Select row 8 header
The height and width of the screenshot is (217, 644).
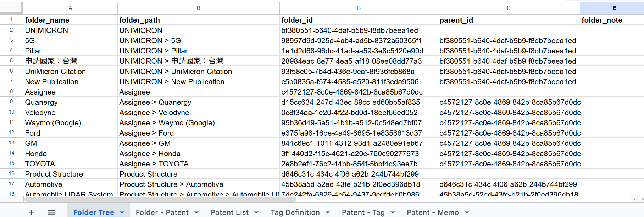click(x=11, y=92)
